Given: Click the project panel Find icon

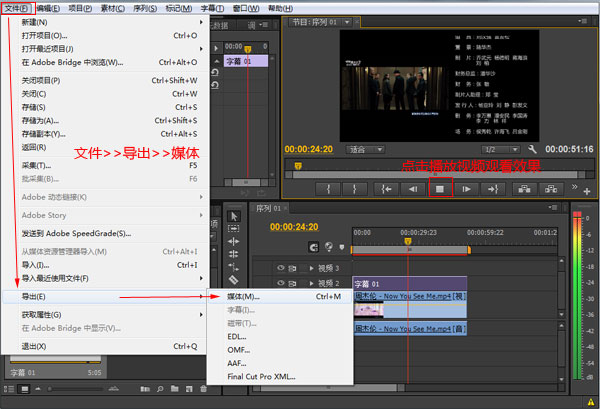Looking at the screenshot, I should point(160,389).
